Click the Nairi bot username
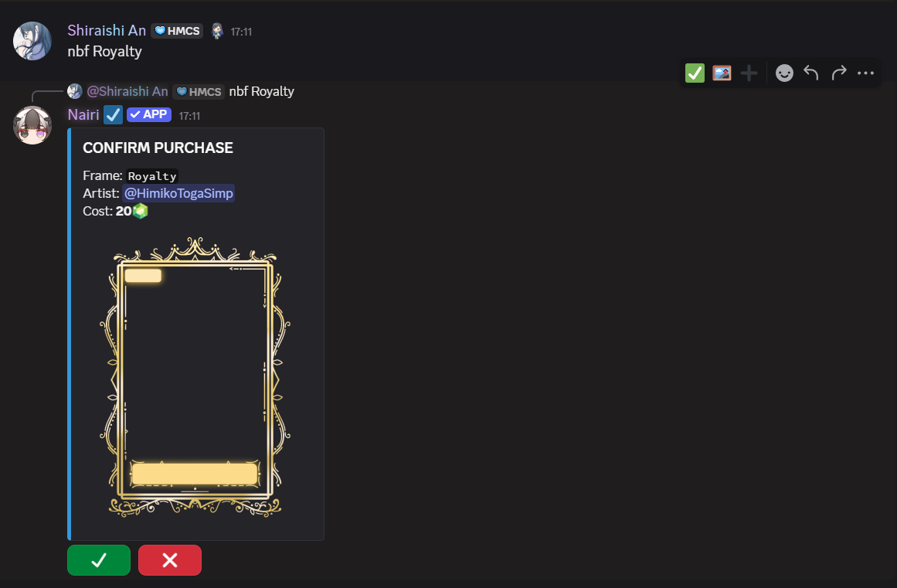897x588 pixels. [83, 114]
